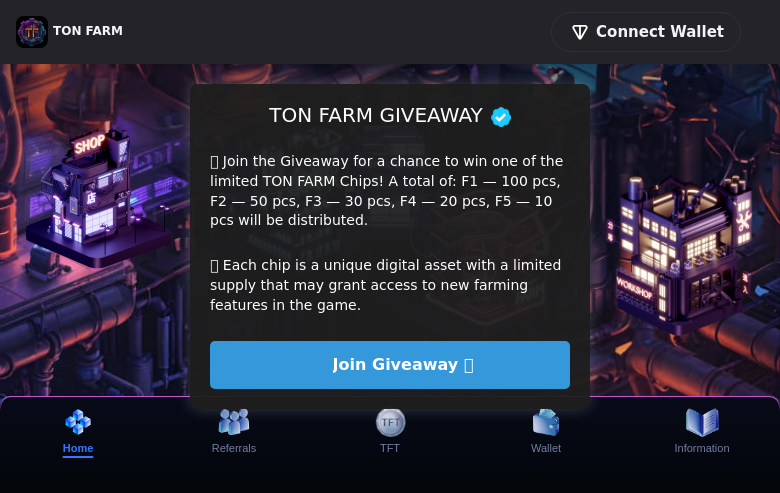Viewport: 780px width, 493px height.
Task: Open the Wallet icon in the bottom bar
Action: click(x=546, y=422)
